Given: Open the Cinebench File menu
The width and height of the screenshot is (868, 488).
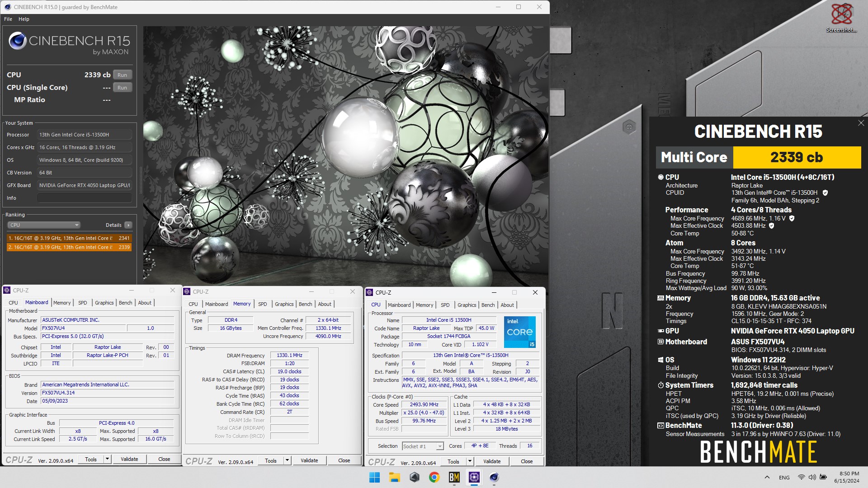Looking at the screenshot, I should coord(8,19).
